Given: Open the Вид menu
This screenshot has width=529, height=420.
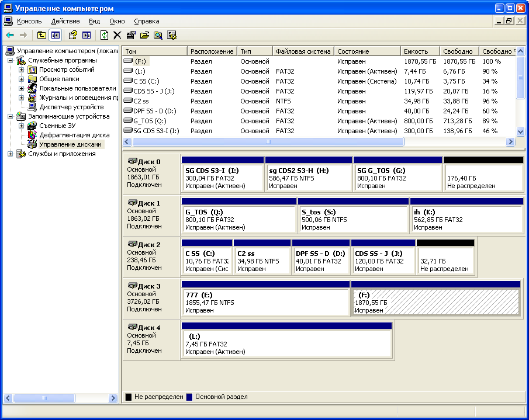Looking at the screenshot, I should [95, 21].
